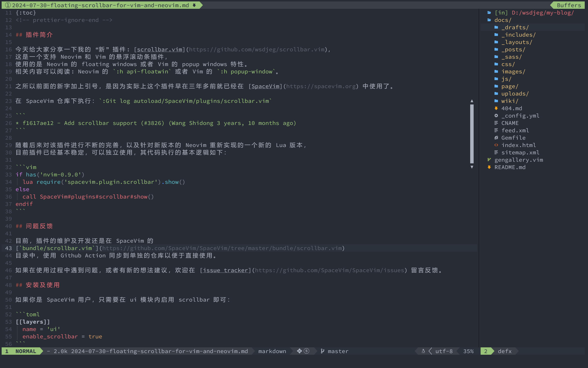The height and width of the screenshot is (368, 588).
Task: Open the floating-scrollbar markdown buffer tab
Action: pyautogui.click(x=102, y=5)
